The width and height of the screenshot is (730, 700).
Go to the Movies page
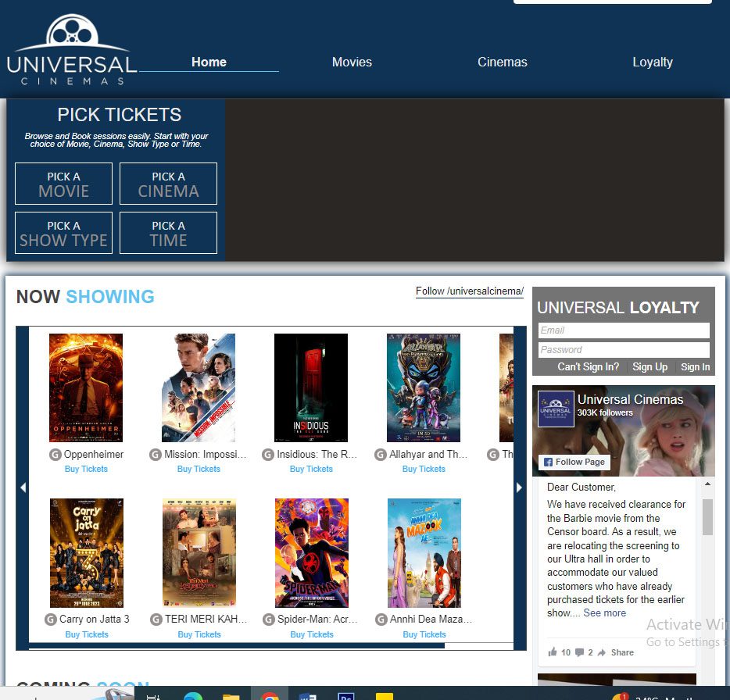[x=352, y=62]
